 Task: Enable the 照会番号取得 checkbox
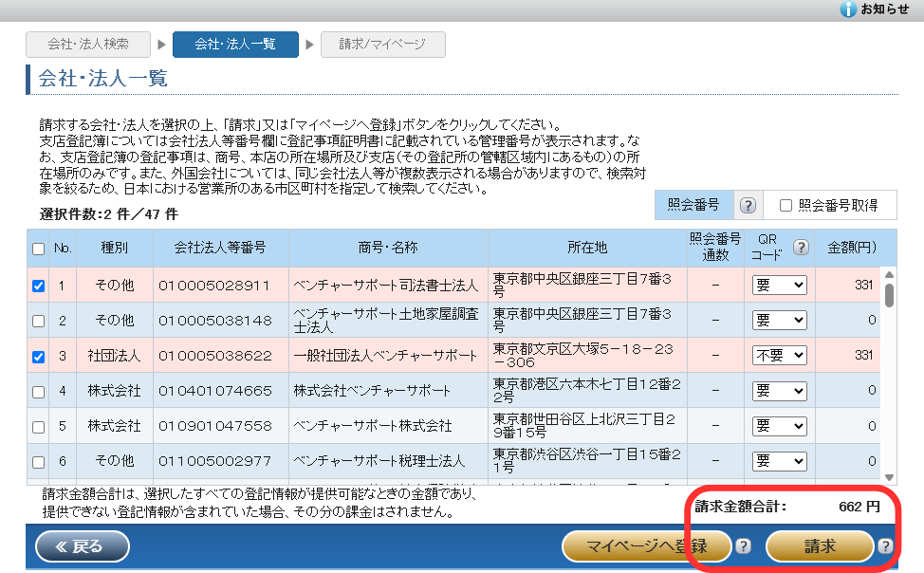pyautogui.click(x=785, y=206)
